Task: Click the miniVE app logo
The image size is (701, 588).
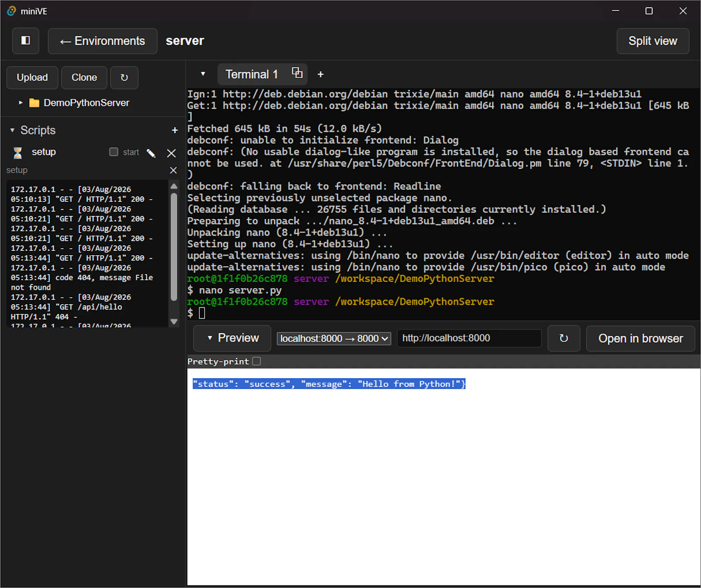Action: (11, 11)
